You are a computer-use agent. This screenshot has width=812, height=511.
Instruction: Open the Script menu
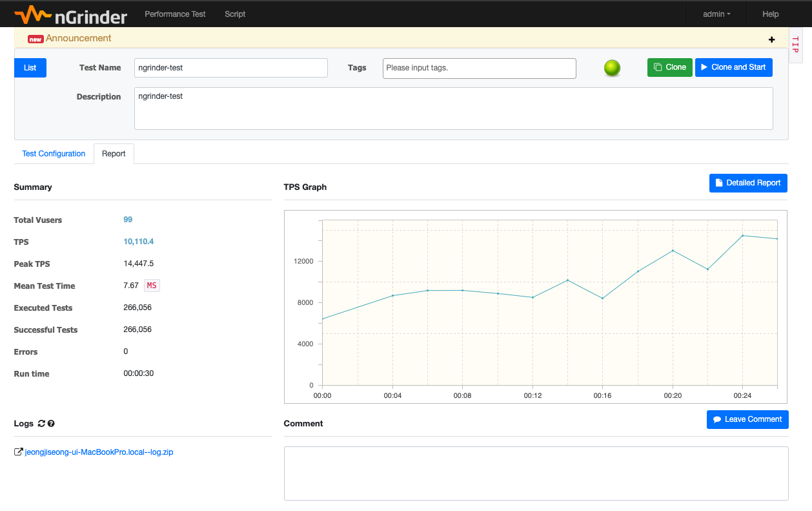point(235,14)
